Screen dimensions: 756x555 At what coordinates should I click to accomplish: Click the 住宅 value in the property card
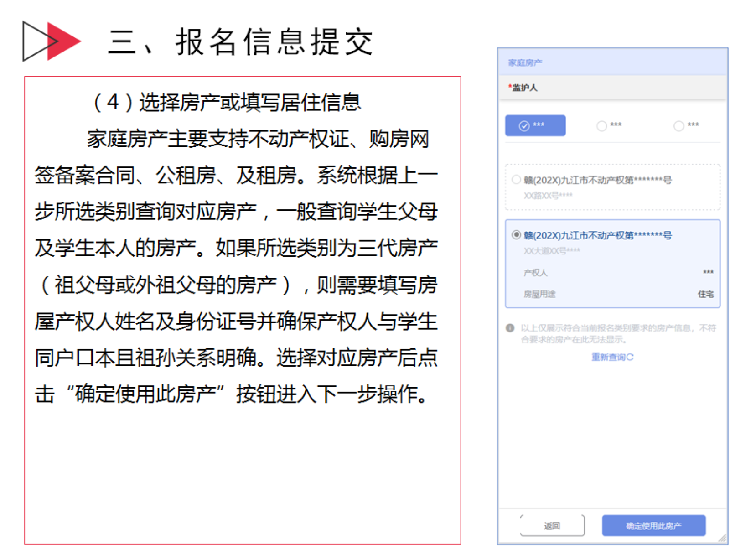tap(705, 294)
